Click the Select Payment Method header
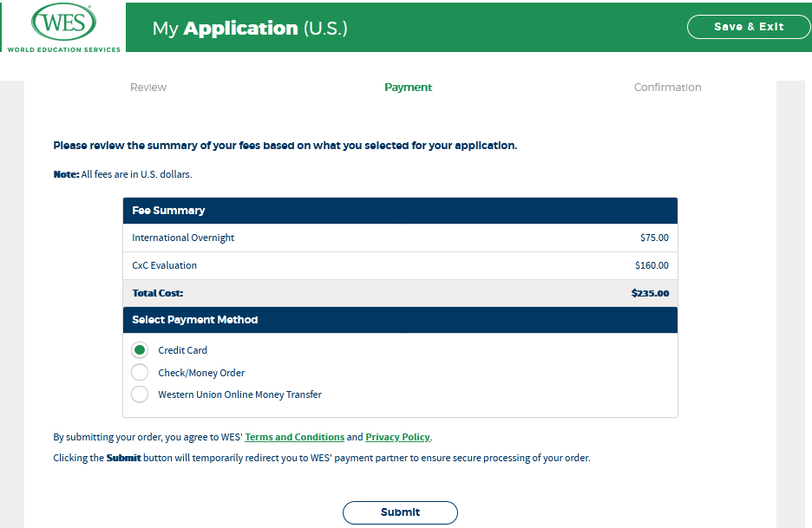 pos(195,320)
